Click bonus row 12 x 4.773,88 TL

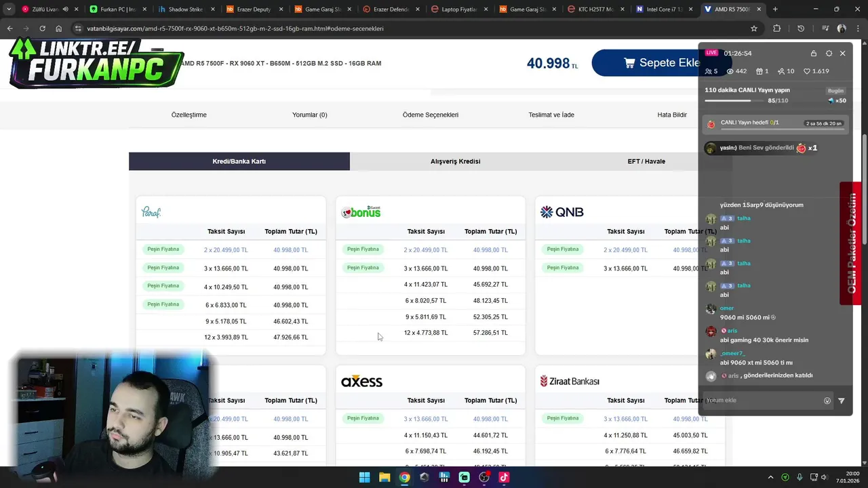coord(431,333)
